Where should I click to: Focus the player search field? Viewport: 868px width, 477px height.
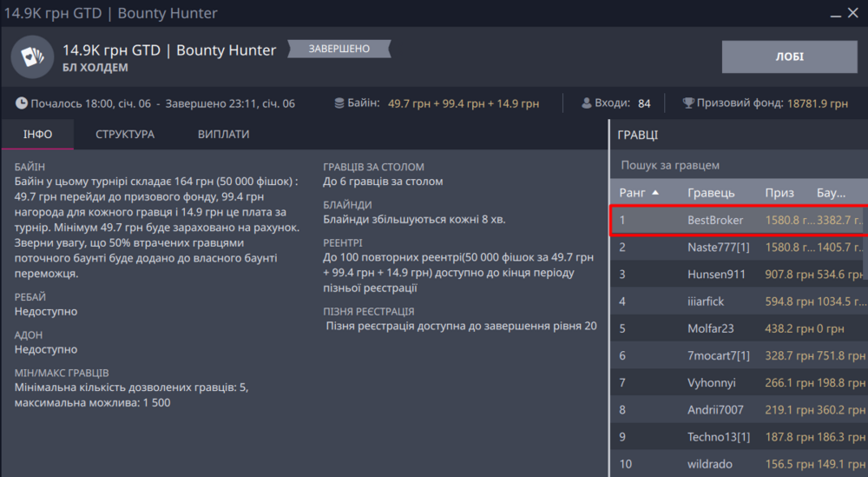tap(738, 165)
